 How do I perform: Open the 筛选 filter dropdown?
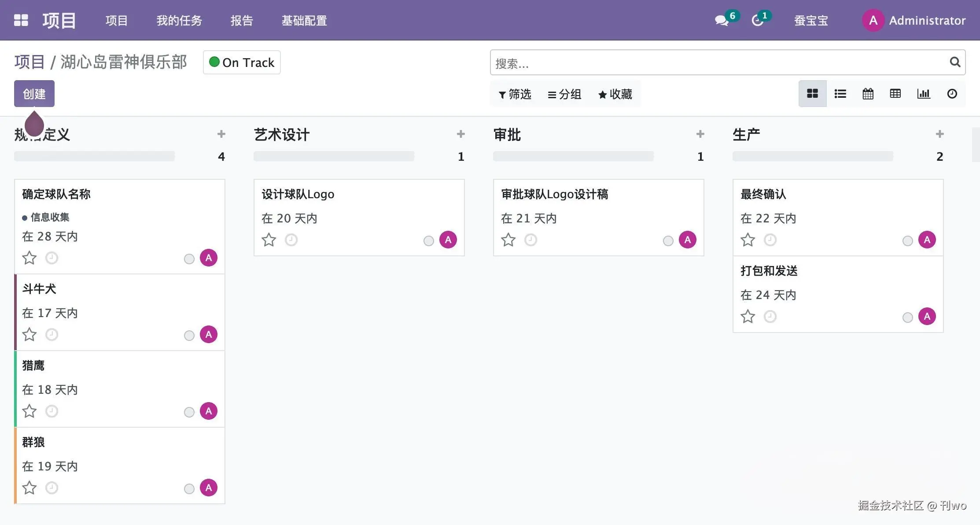coord(515,94)
